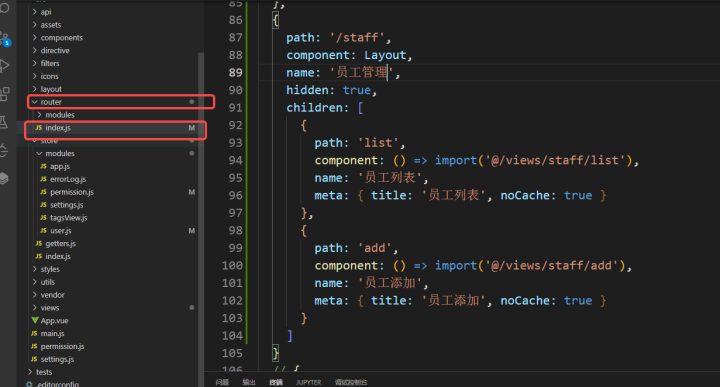
Task: Open settings.js above tests folder
Action: (x=57, y=359)
